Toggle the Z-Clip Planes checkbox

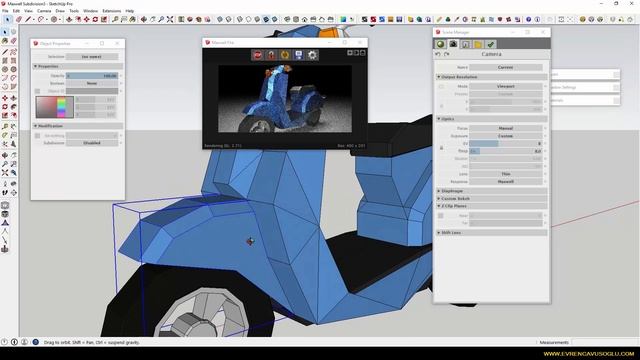440,216
